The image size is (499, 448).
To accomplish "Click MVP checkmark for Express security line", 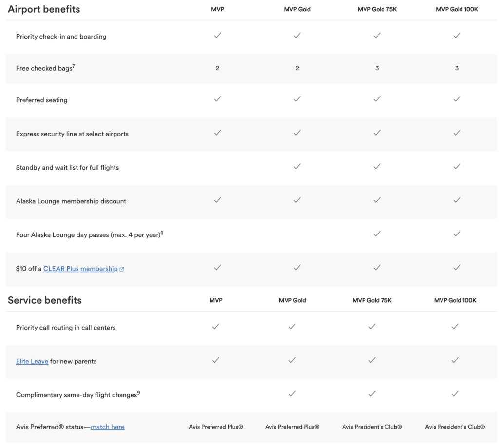I will (218, 133).
